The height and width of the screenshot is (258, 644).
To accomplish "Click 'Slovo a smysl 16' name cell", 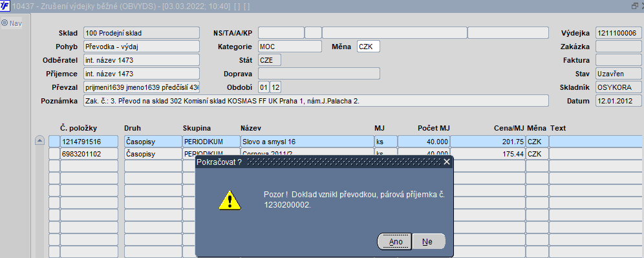I will [306, 142].
